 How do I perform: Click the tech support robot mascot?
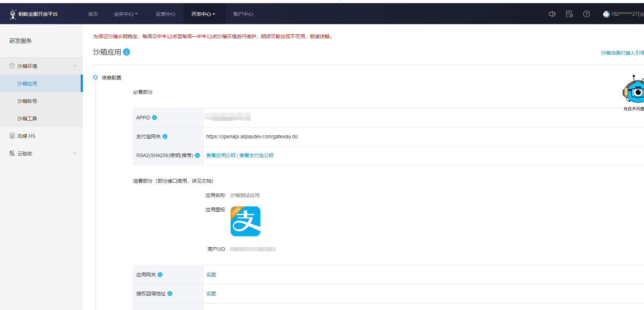coord(634,91)
